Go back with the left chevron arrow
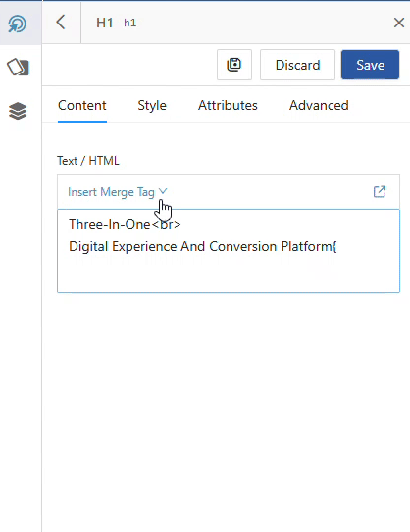Screen dimensions: 410x532 (61, 23)
